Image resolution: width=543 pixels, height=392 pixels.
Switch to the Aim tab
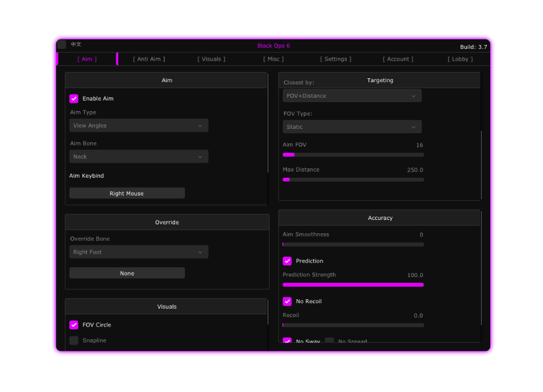pos(87,59)
